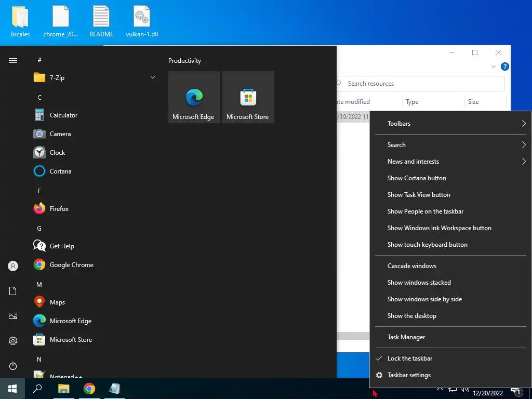Open Chrome from the taskbar
The width and height of the screenshot is (532, 399).
point(89,389)
